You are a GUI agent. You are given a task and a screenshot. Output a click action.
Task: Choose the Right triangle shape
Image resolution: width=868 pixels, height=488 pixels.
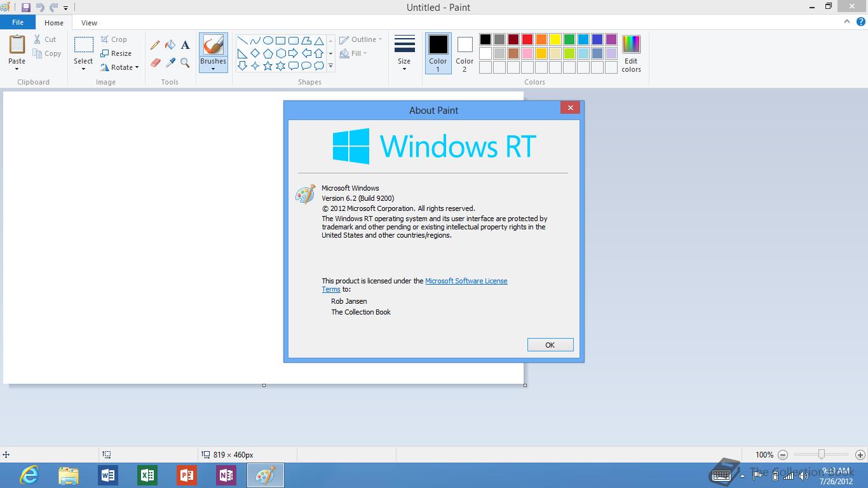coord(242,53)
